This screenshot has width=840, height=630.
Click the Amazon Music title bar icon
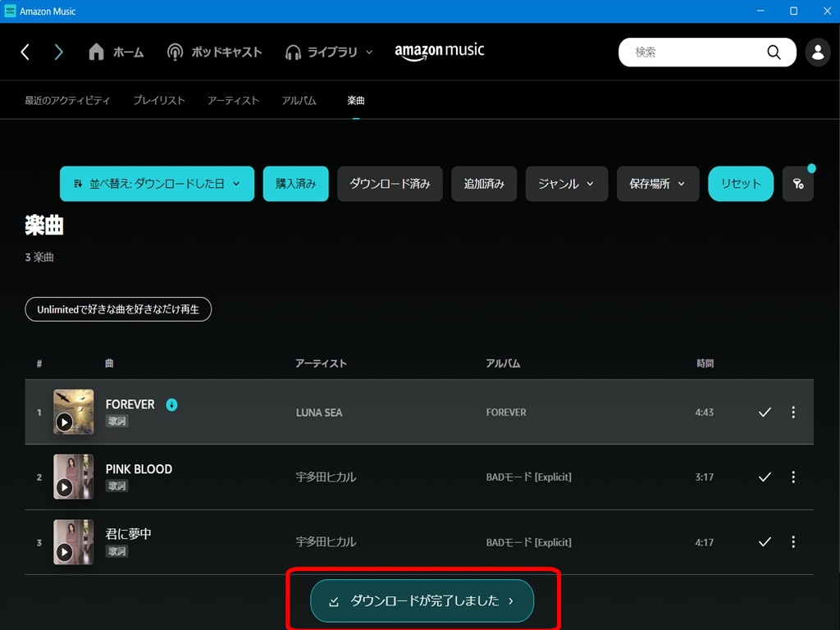pyautogui.click(x=10, y=11)
